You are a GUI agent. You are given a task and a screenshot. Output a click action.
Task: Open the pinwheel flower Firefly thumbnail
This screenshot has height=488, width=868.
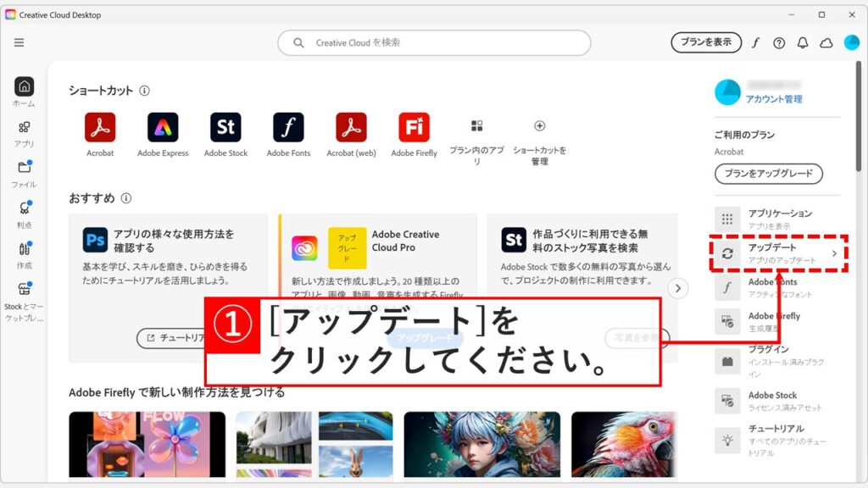[x=147, y=444]
